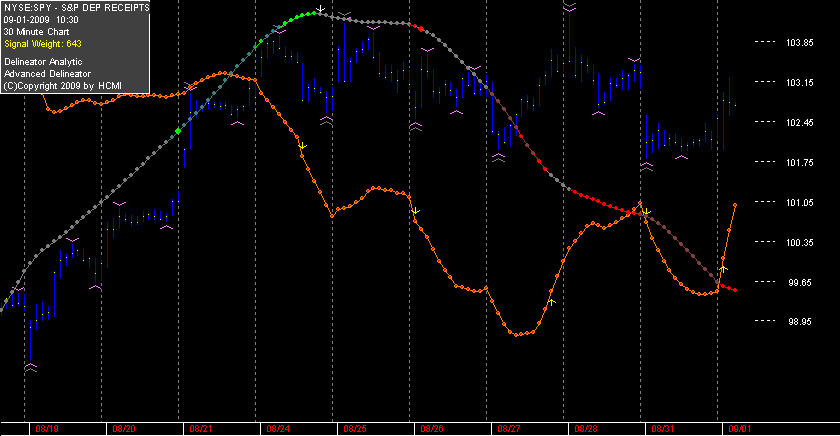Click the 103.85 price level label
This screenshot has width=840, height=436.
[x=799, y=43]
